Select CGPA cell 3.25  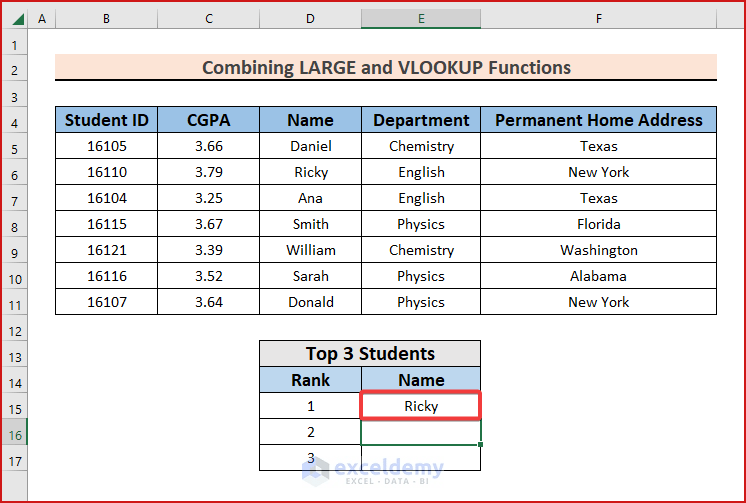pos(208,197)
